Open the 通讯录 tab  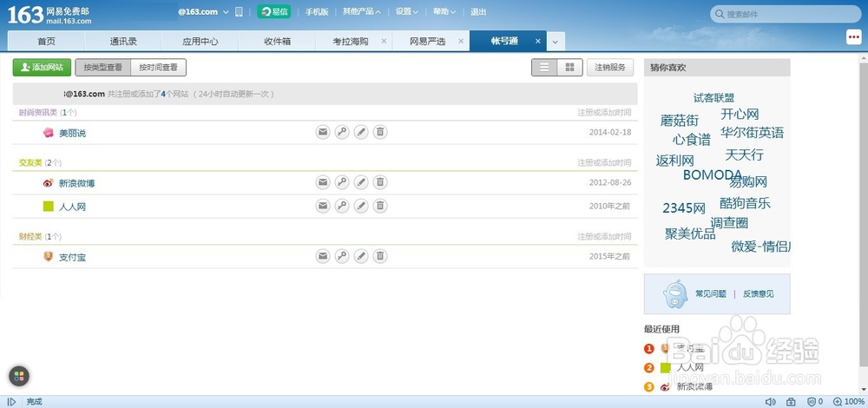pos(123,42)
